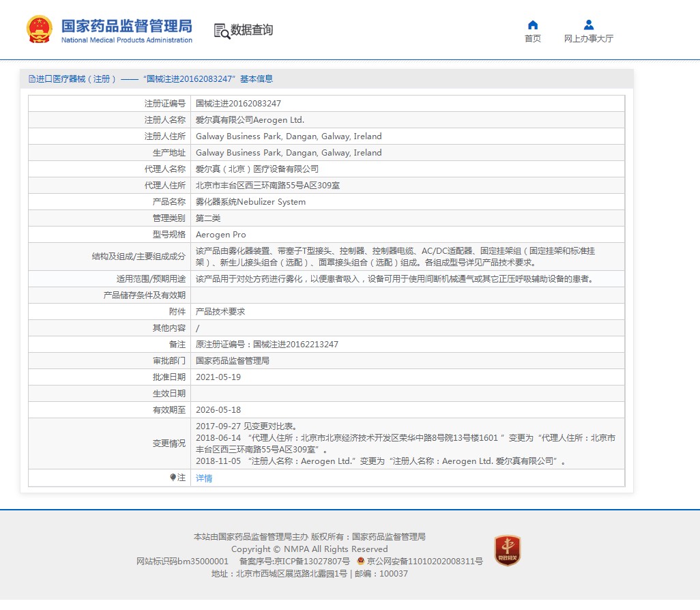Click the 数据查询 heading text
Viewport: 700px width, 610px height.
point(252,30)
